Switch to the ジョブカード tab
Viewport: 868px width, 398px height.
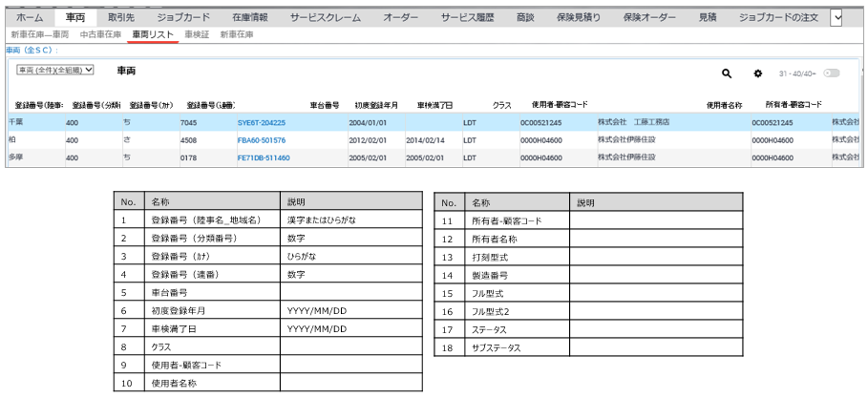point(184,17)
